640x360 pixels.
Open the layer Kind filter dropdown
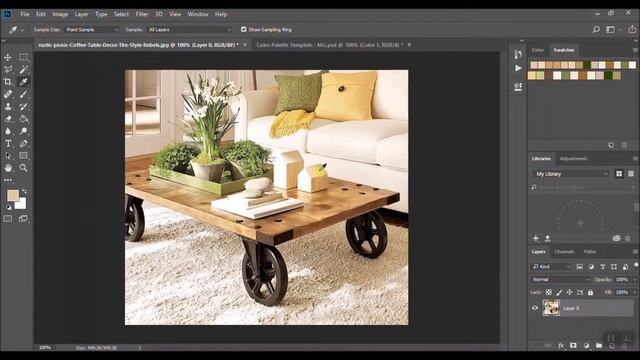click(551, 267)
